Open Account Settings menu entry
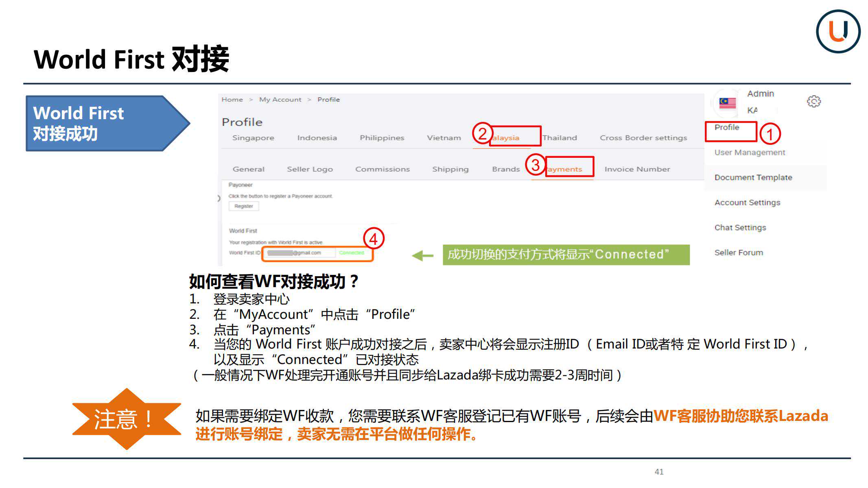The height and width of the screenshot is (488, 868). coord(747,203)
